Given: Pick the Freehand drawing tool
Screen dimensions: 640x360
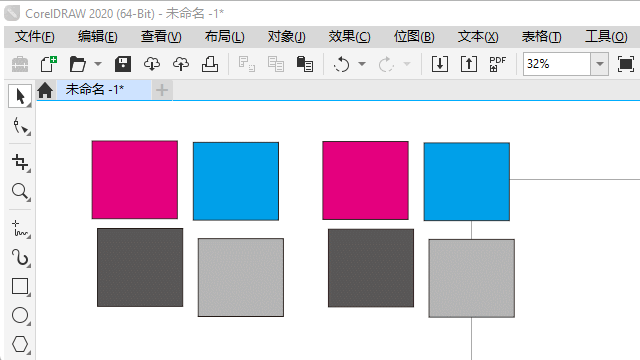Looking at the screenshot, I should [20, 229].
